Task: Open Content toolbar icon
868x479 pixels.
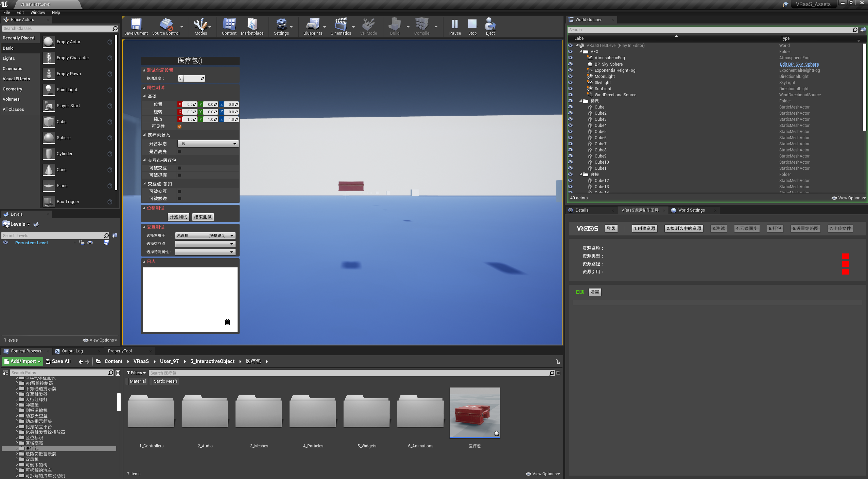Action: point(229,27)
